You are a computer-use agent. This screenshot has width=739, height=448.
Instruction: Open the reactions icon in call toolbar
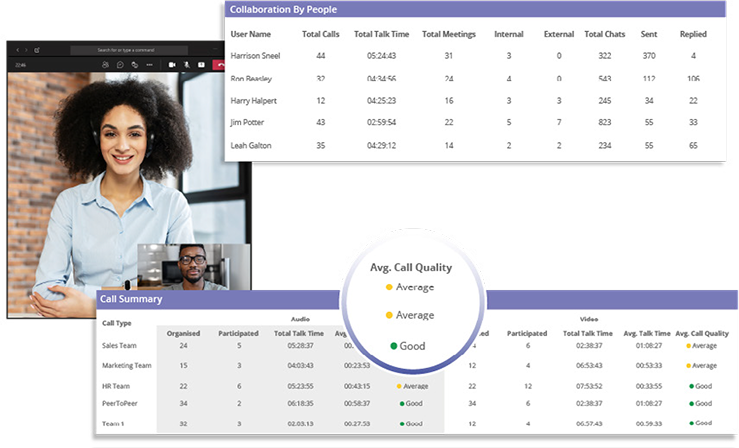coord(135,65)
